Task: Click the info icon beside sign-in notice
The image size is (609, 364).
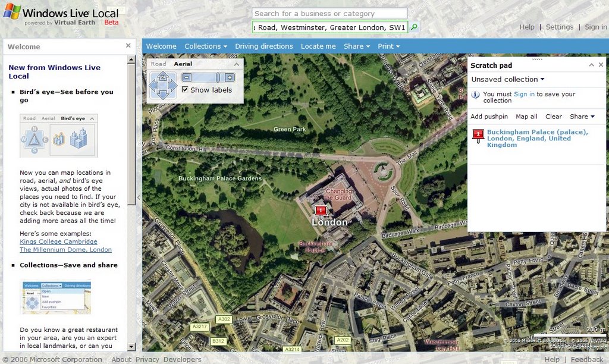Action: tap(475, 95)
